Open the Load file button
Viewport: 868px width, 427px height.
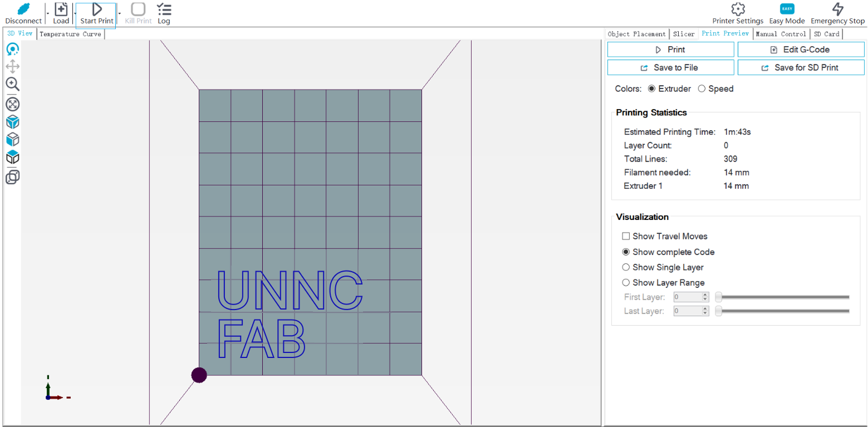click(61, 13)
